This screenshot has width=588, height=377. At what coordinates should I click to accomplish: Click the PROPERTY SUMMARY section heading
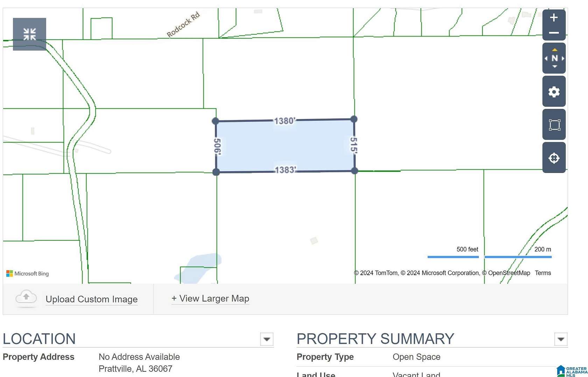(x=376, y=339)
